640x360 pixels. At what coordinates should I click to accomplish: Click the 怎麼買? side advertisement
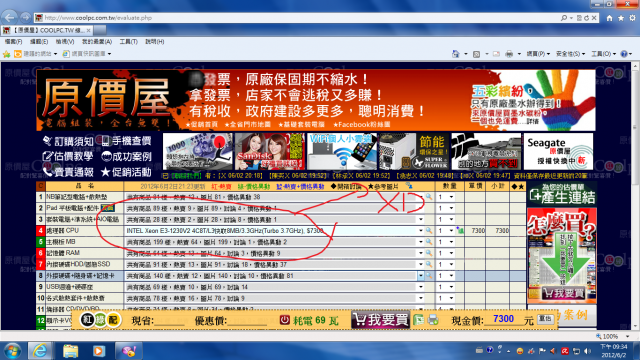click(x=562, y=255)
